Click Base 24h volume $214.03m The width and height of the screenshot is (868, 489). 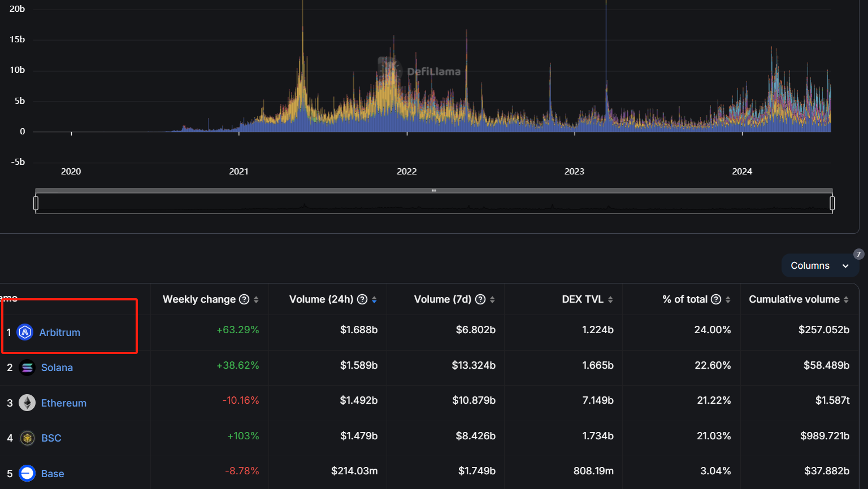pyautogui.click(x=354, y=471)
